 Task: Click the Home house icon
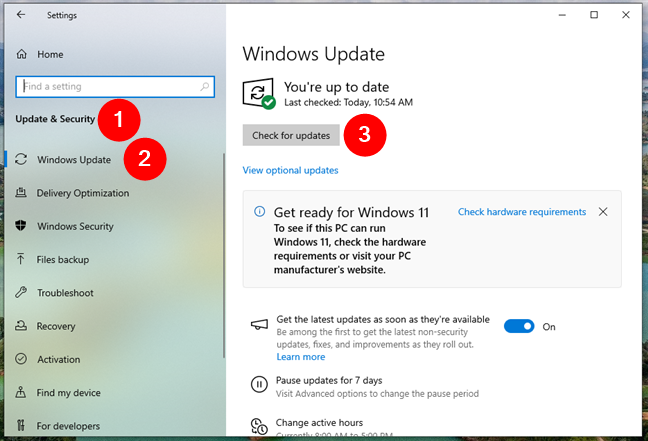[x=21, y=54]
